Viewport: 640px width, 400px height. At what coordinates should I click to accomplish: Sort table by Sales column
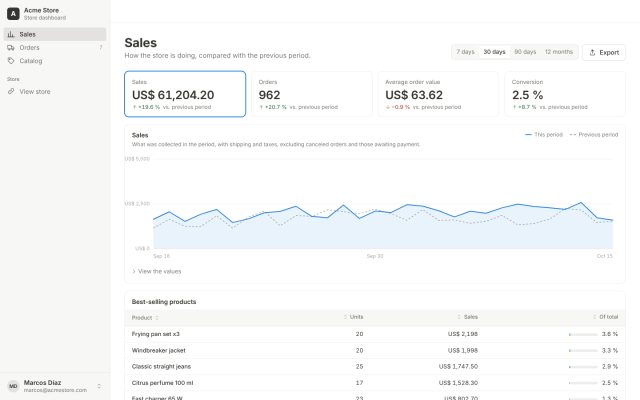point(467,317)
